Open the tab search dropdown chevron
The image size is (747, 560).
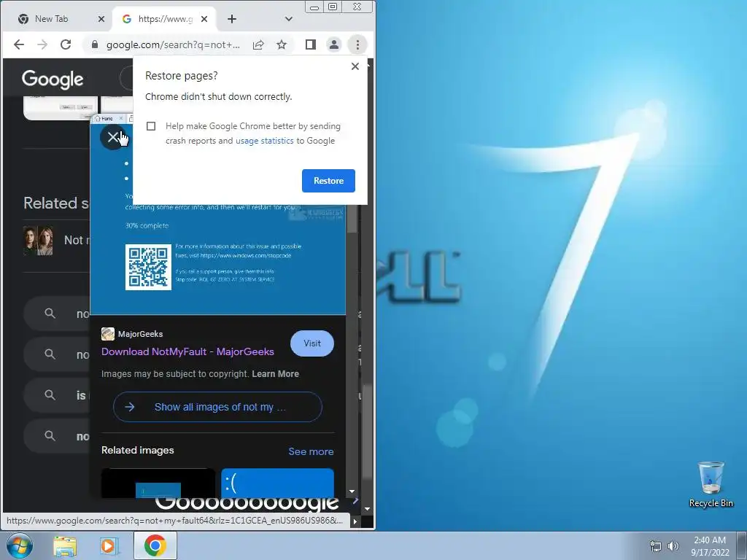[288, 19]
